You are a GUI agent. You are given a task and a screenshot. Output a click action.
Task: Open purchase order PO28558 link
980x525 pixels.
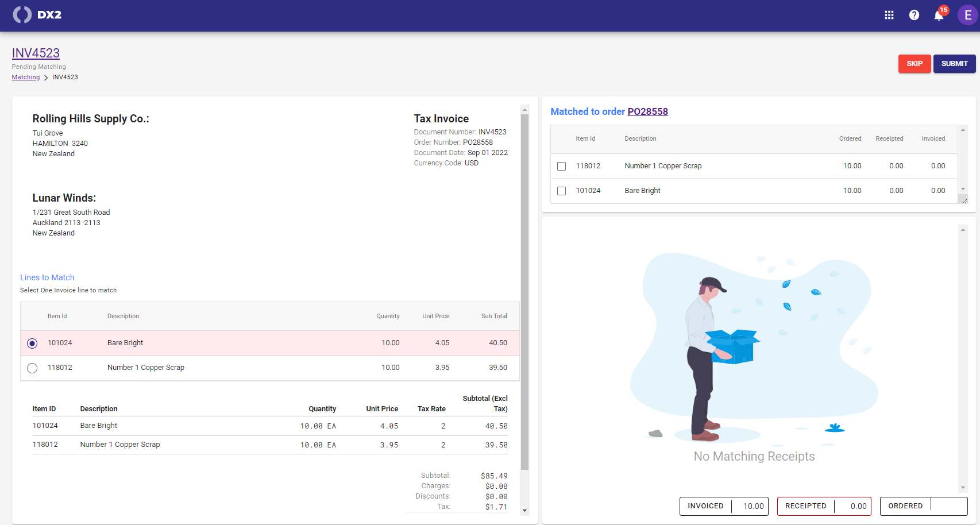click(x=647, y=112)
